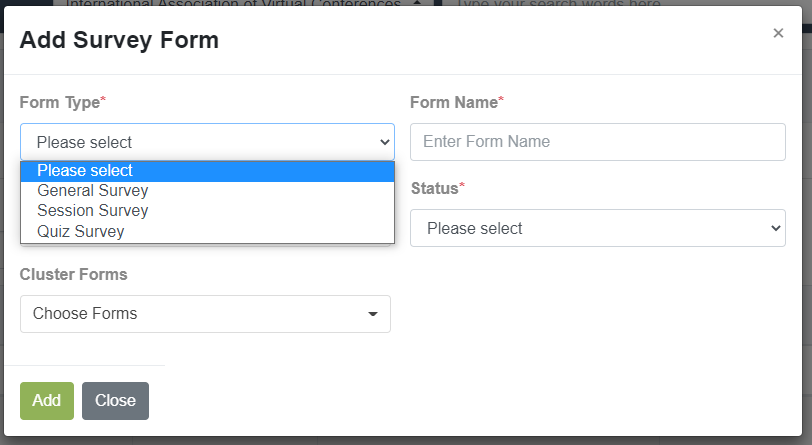The image size is (812, 445).
Task: Focus the Enter Form Name field
Action: pos(598,142)
